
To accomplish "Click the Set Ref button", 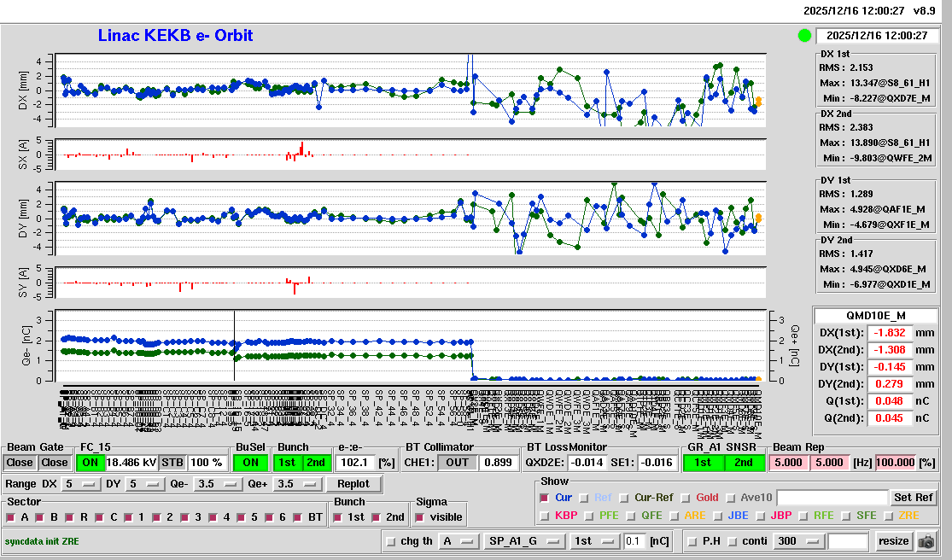I will (913, 498).
